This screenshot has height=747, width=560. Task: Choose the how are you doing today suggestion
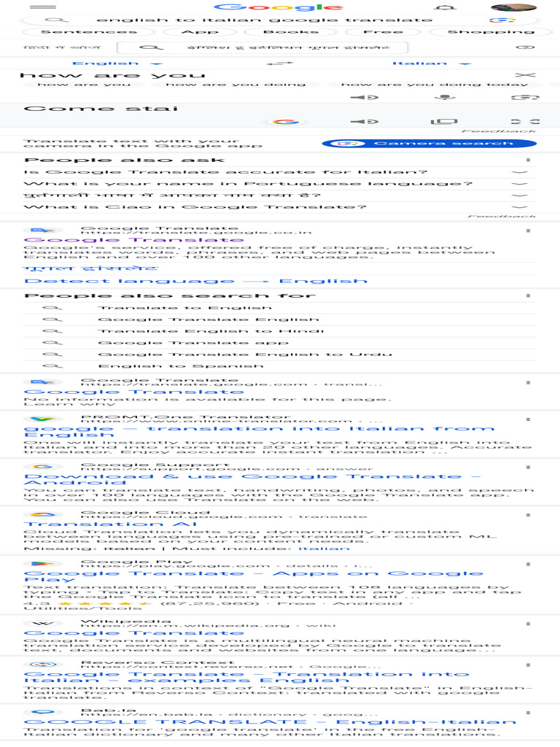tap(435, 85)
